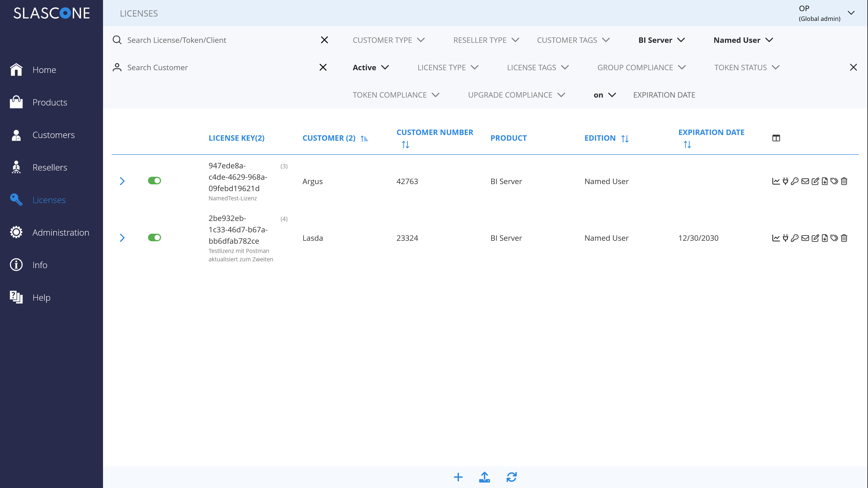Open the Customer Type filter dropdown
Viewport: 868px width, 488px height.
pyautogui.click(x=388, y=40)
